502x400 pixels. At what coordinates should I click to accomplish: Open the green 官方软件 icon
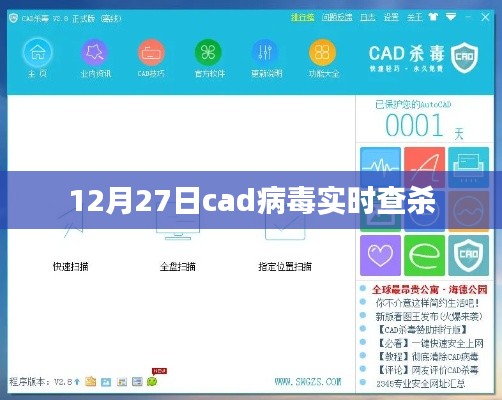point(208,53)
